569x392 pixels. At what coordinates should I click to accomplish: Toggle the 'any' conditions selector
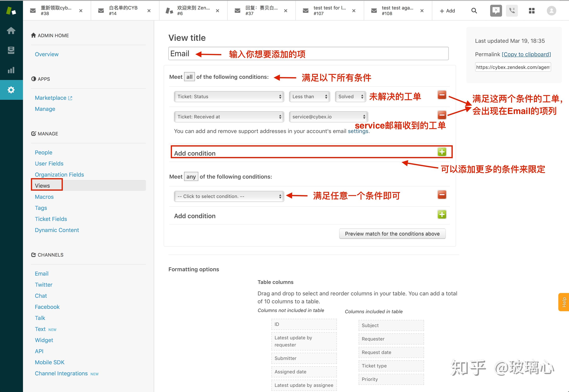point(191,176)
